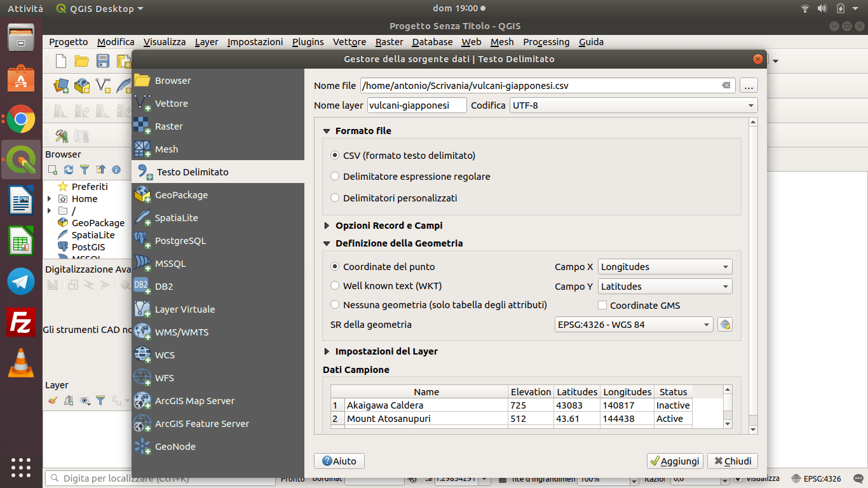Select Delimitatori personalizzati option
868x488 pixels.
click(394, 198)
